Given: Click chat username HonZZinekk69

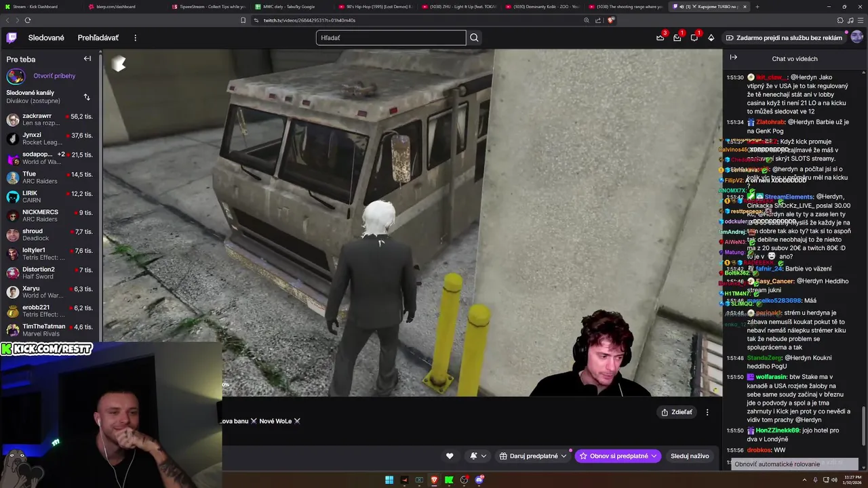Looking at the screenshot, I should (777, 430).
